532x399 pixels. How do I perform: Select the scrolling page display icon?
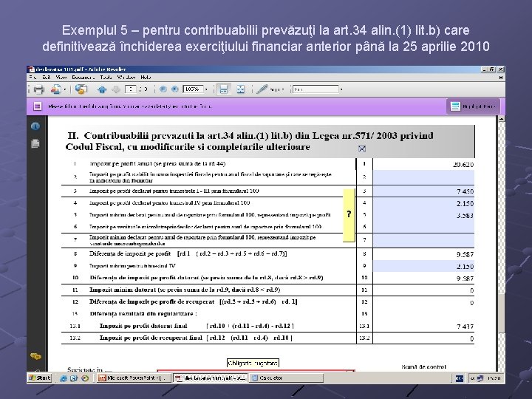(224, 89)
